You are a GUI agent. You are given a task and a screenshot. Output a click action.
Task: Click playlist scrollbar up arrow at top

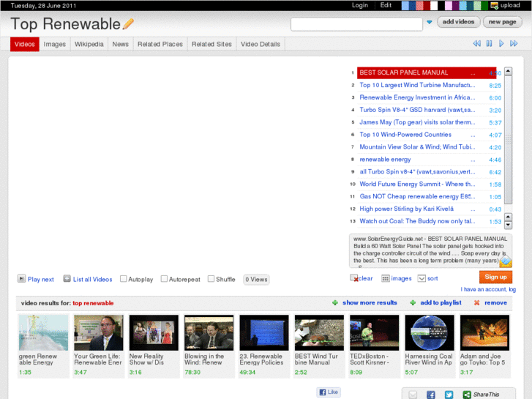coord(508,71)
